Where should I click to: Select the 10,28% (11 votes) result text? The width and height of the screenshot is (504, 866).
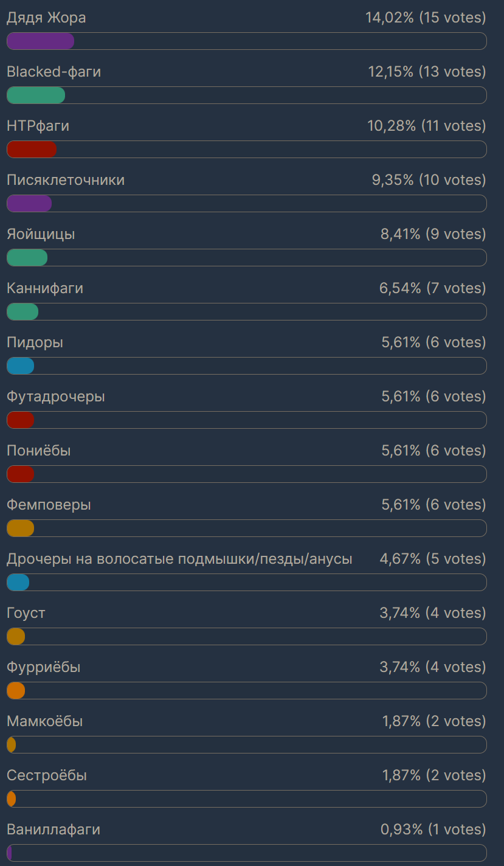[426, 126]
